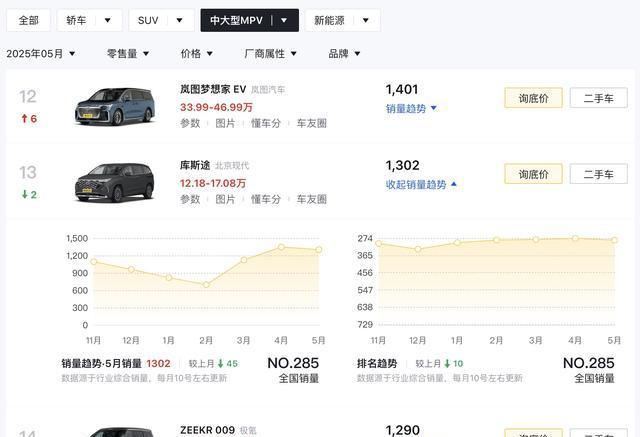The height and width of the screenshot is (437, 640).
Task: Click the 12月 data point on ranking chart
Action: (418, 249)
